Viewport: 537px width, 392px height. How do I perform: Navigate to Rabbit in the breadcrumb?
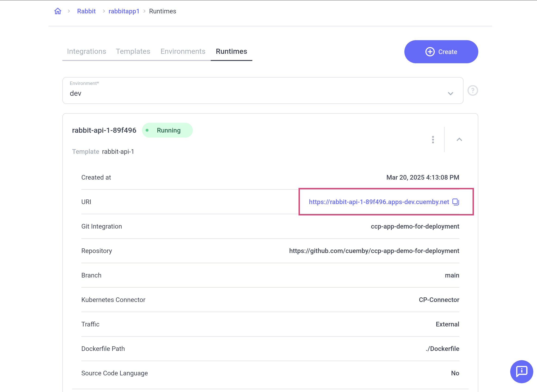pos(86,11)
